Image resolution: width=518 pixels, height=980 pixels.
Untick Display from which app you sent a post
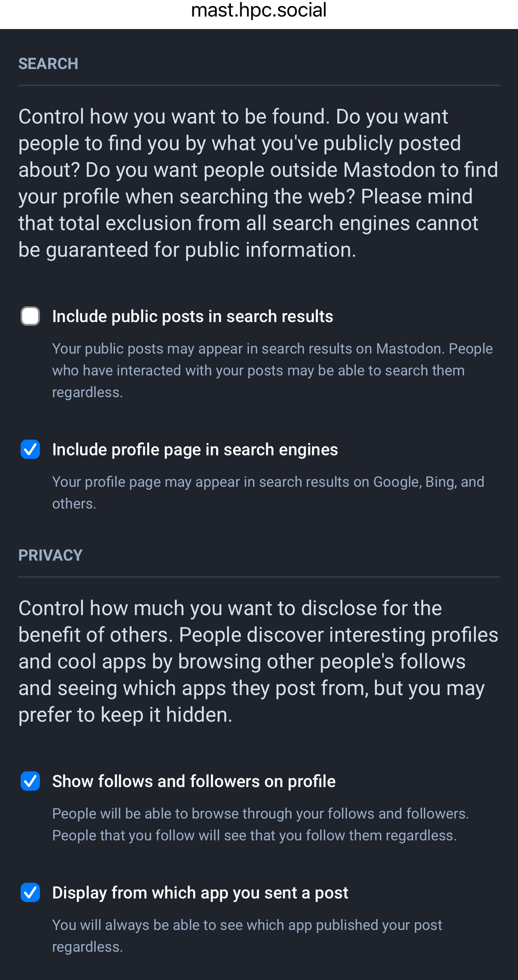pyautogui.click(x=30, y=892)
